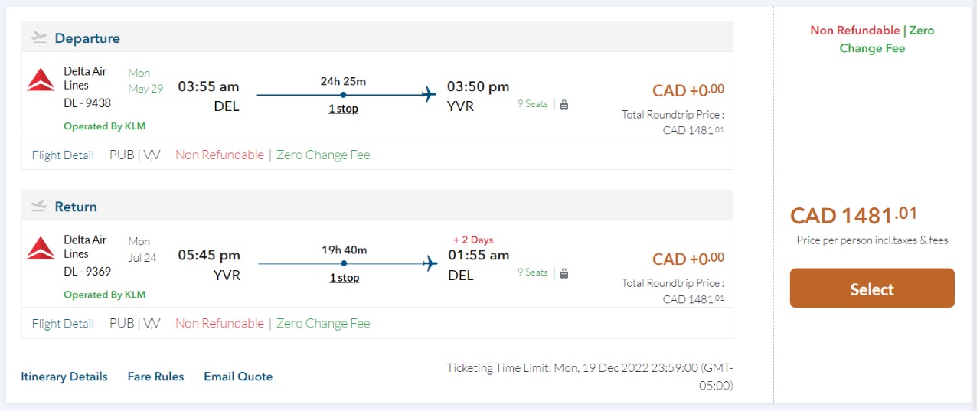Viewport: 980px width, 411px height.
Task: Expand Flight Detail for return flight
Action: 63,323
